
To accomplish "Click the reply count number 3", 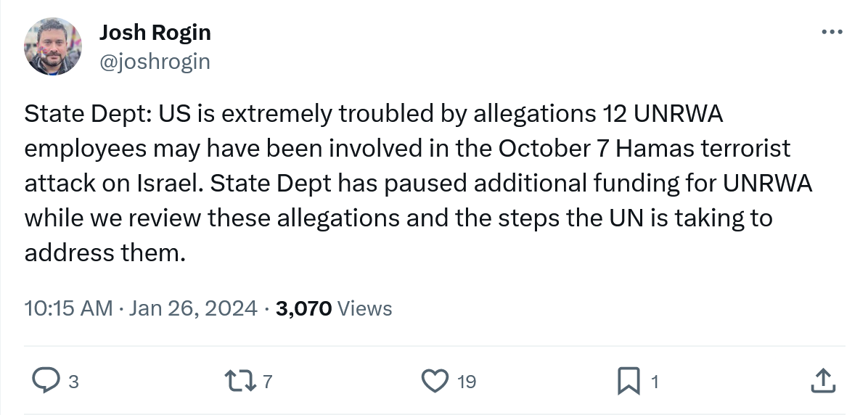I will pyautogui.click(x=73, y=381).
